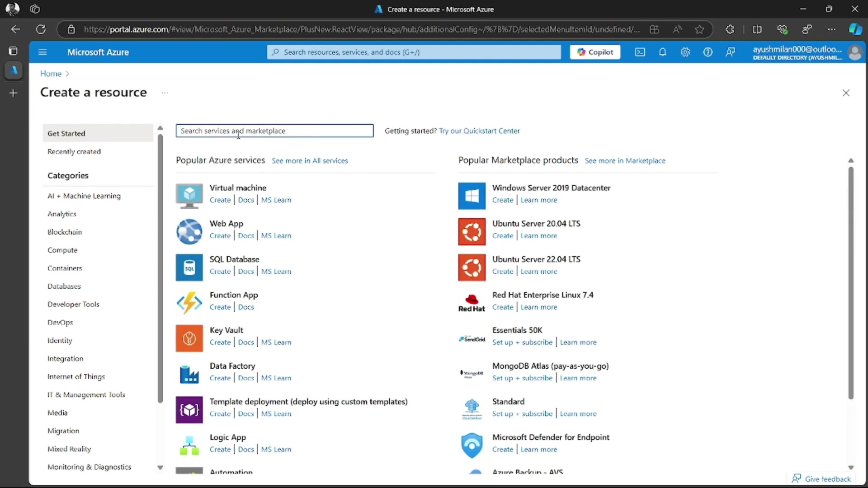Expand the ellipsis next to Create a resource

pos(165,93)
